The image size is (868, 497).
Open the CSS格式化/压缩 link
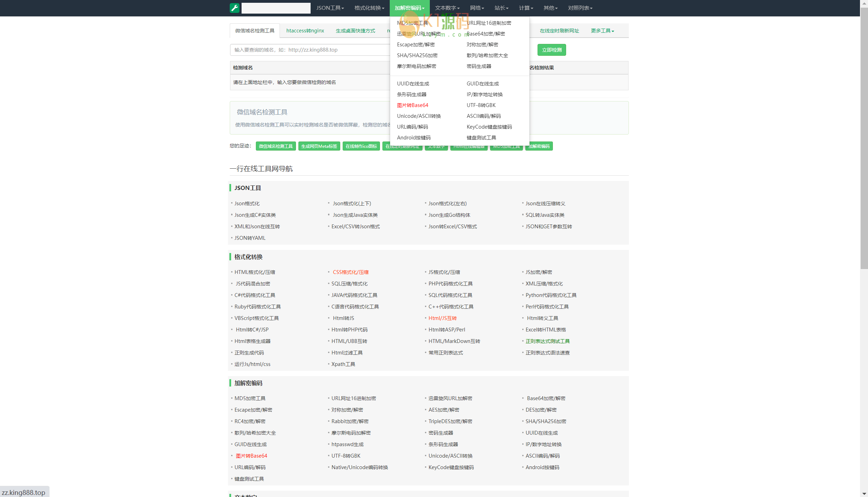pos(350,272)
